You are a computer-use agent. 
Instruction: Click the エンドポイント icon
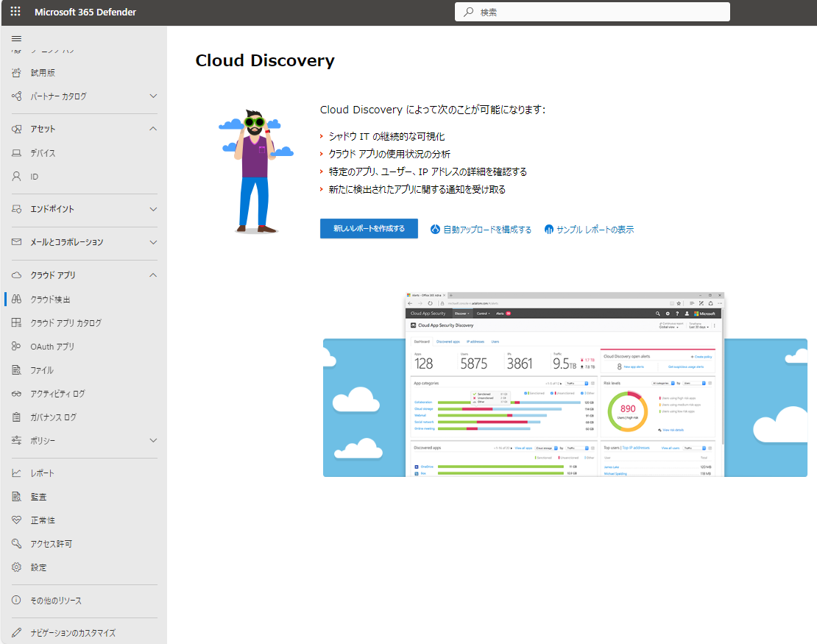tap(17, 209)
